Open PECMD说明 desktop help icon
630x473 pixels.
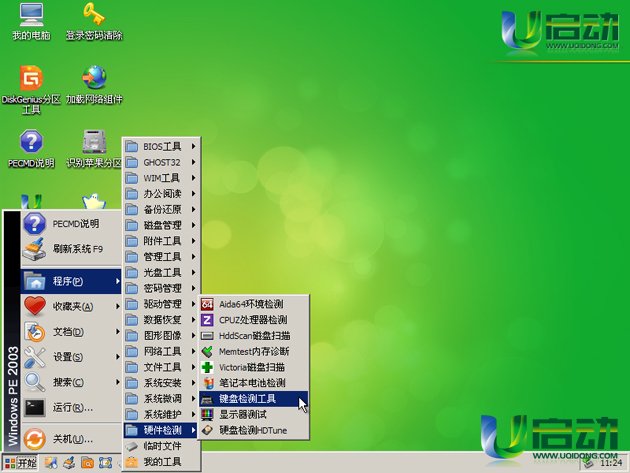pos(31,149)
